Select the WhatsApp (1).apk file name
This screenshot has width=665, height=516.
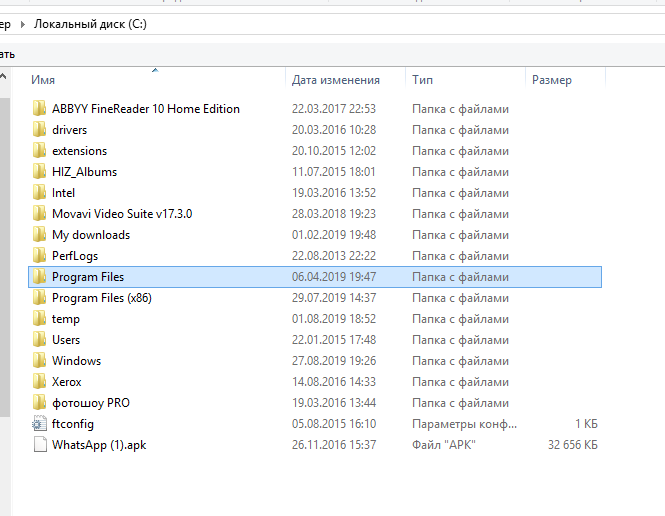[99, 445]
